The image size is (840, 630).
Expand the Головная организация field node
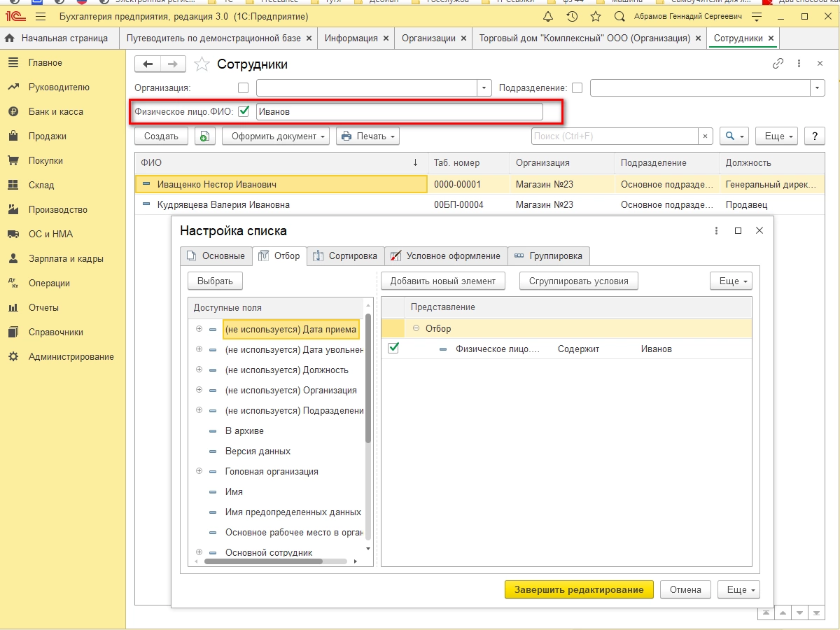pos(199,471)
